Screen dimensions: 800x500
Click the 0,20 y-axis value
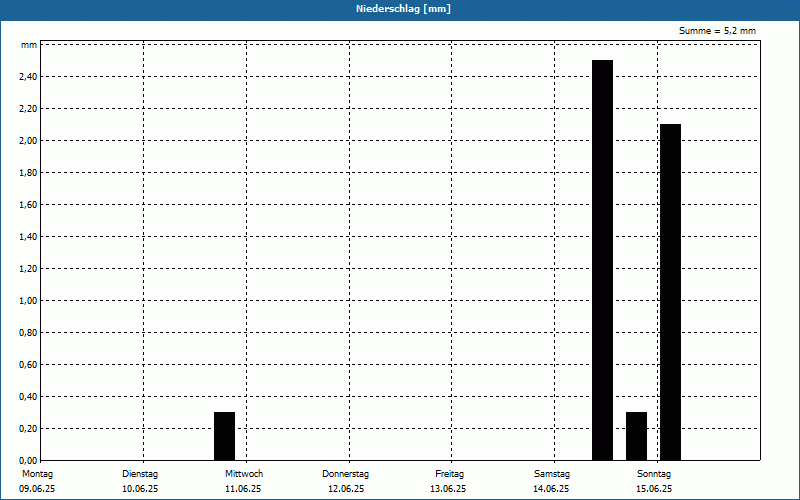28,429
